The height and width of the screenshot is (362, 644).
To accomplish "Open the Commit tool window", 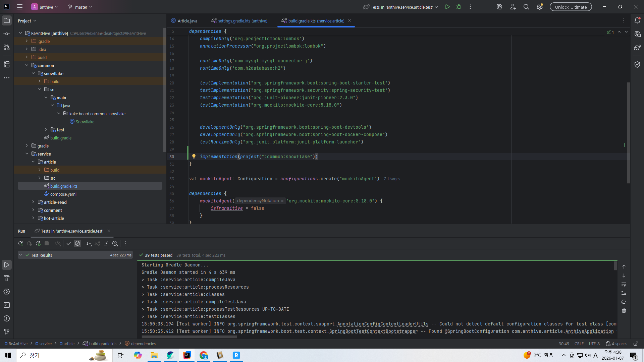I will pos(7,34).
